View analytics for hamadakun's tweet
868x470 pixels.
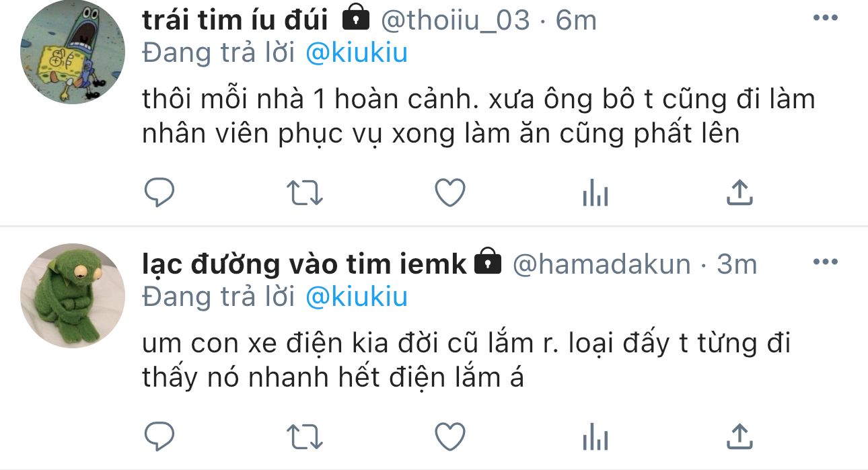click(x=595, y=438)
